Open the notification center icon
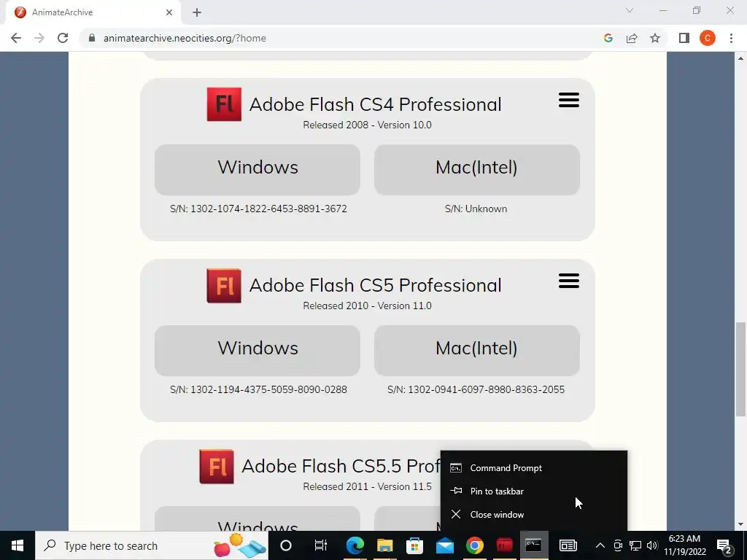 click(724, 546)
